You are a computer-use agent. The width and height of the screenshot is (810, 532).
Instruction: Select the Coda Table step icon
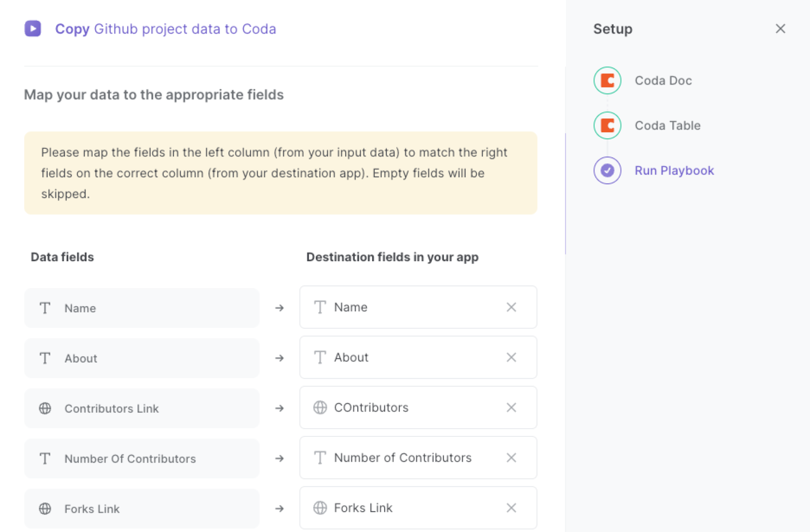[x=607, y=126]
